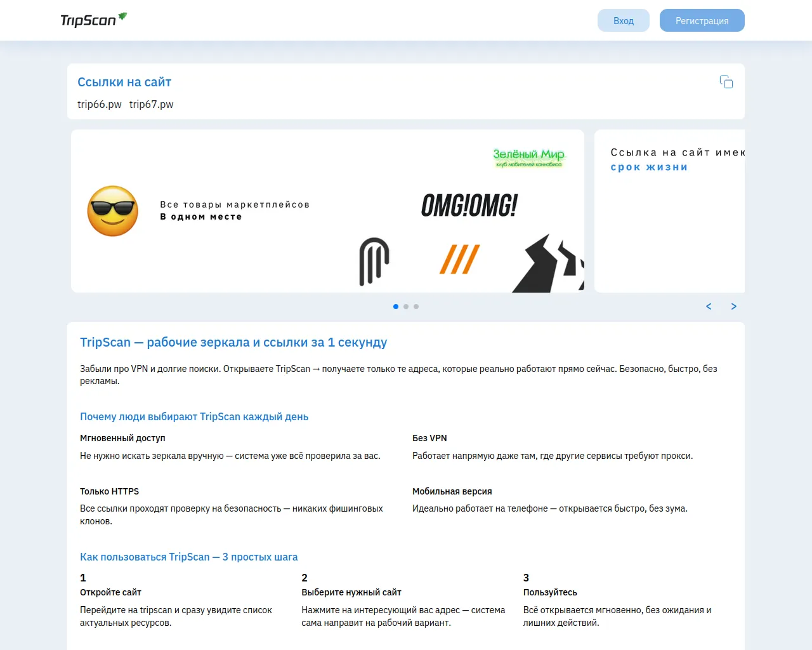
Task: Click the "TripScan — рабочие зеркала" heading
Action: coord(233,342)
